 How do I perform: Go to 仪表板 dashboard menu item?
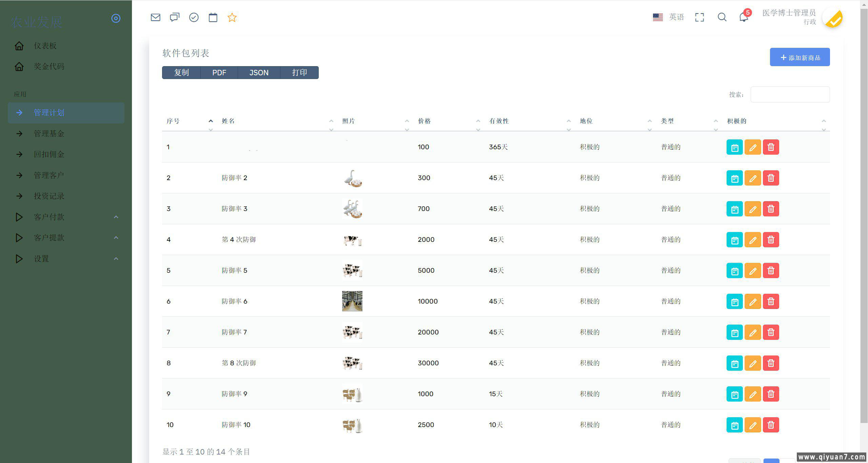(45, 46)
